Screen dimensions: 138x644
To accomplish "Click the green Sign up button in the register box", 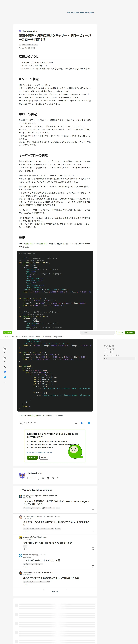I will coord(32,457).
